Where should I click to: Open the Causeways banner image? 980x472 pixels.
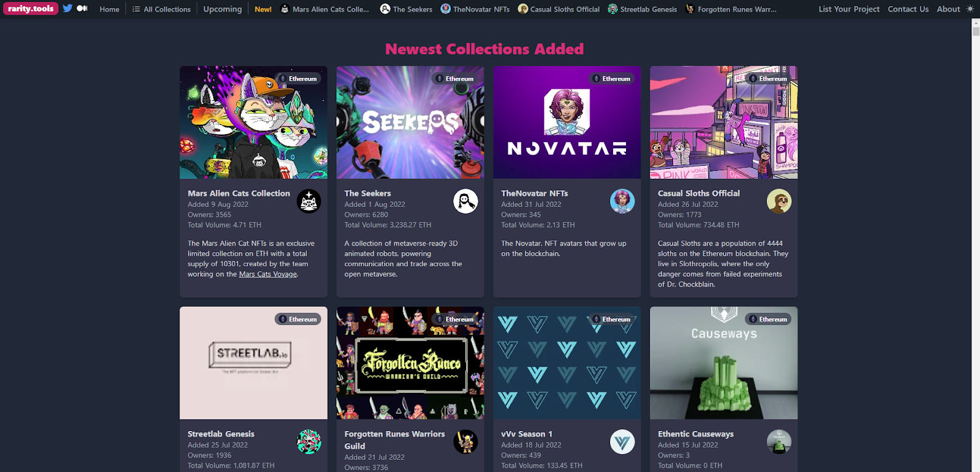tap(724, 363)
